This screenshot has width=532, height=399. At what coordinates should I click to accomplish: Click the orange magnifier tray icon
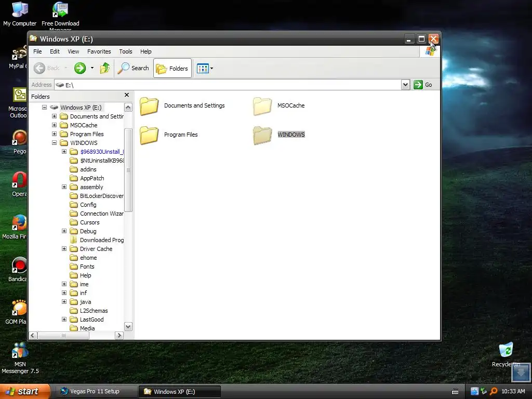tap(494, 391)
